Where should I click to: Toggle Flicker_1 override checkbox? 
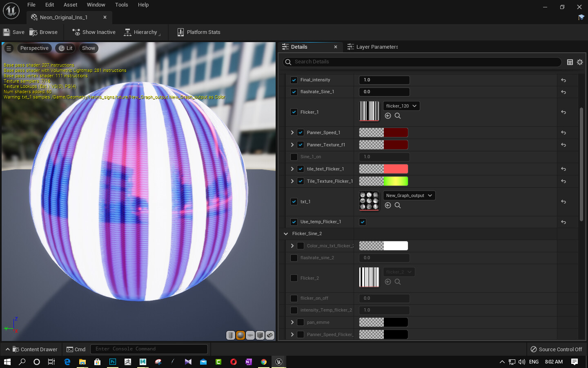click(294, 112)
